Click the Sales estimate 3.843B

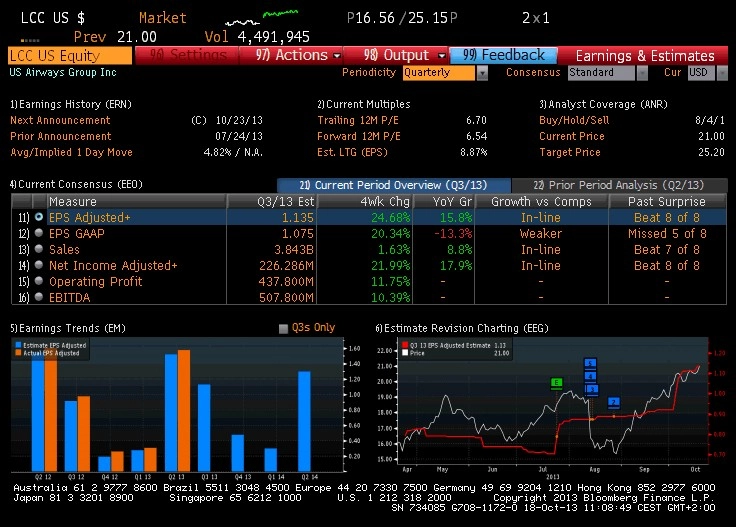click(x=294, y=249)
